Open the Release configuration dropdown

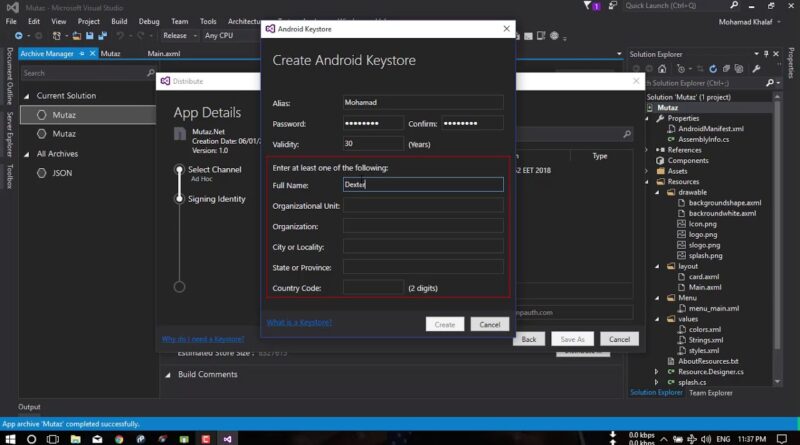[x=180, y=36]
